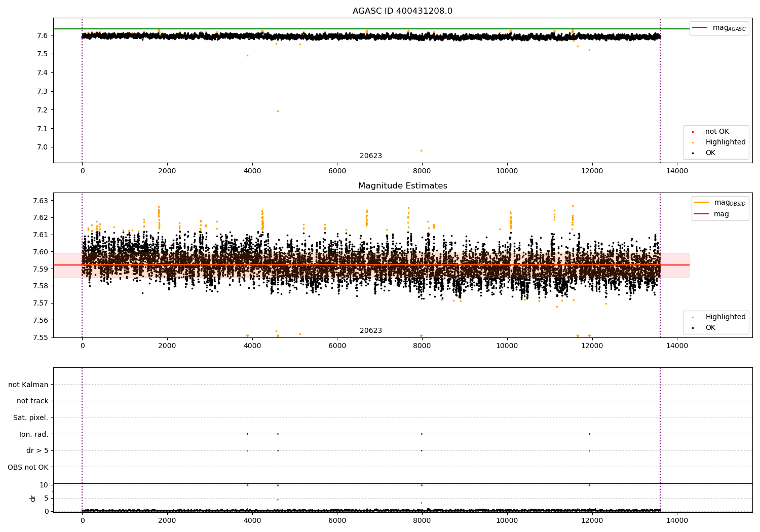
Task: Click the 'Sat. pixel.' axis label
Action: pyautogui.click(x=31, y=417)
